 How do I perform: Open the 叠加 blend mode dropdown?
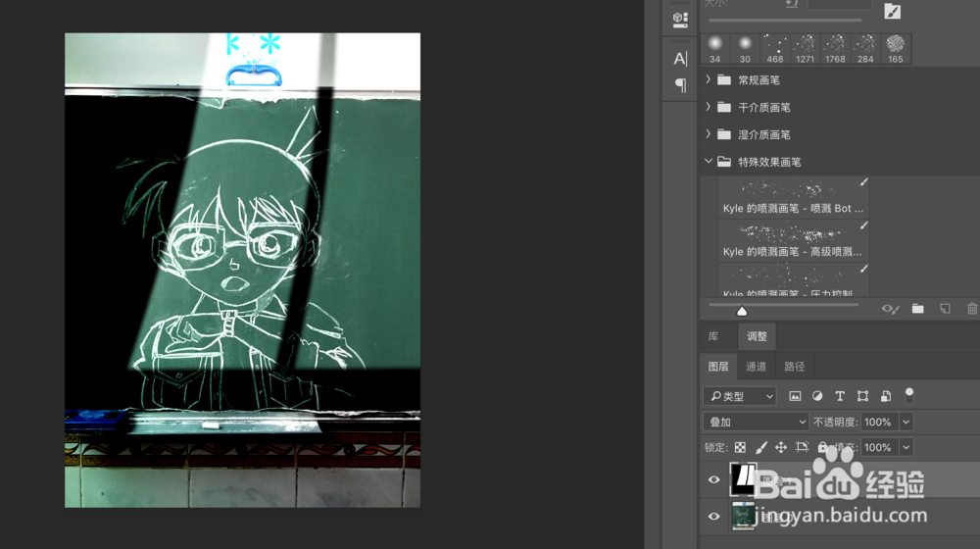757,423
